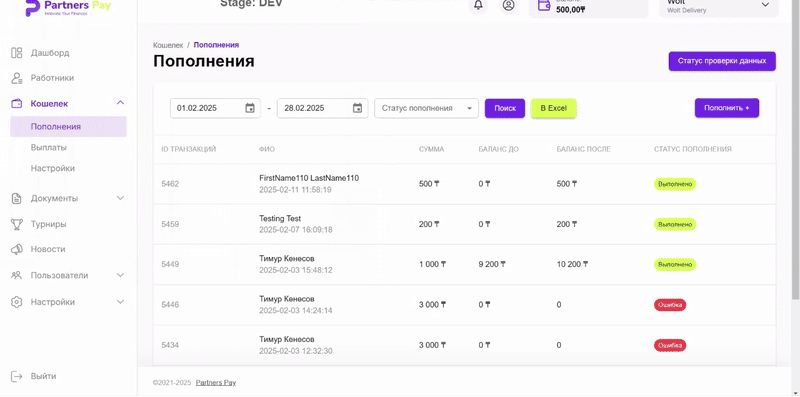The width and height of the screenshot is (800, 397).
Task: Click Выполнено status badge for transaction 5459
Action: (x=675, y=224)
